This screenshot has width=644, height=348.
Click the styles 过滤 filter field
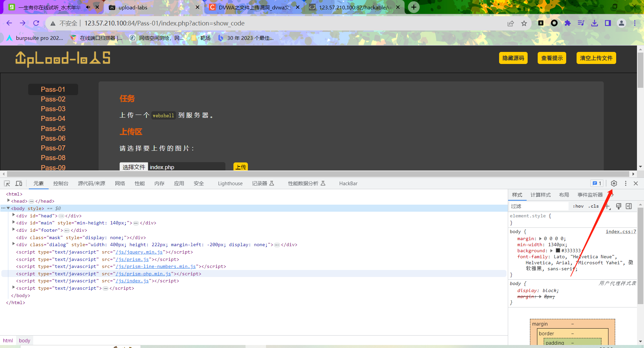(539, 206)
